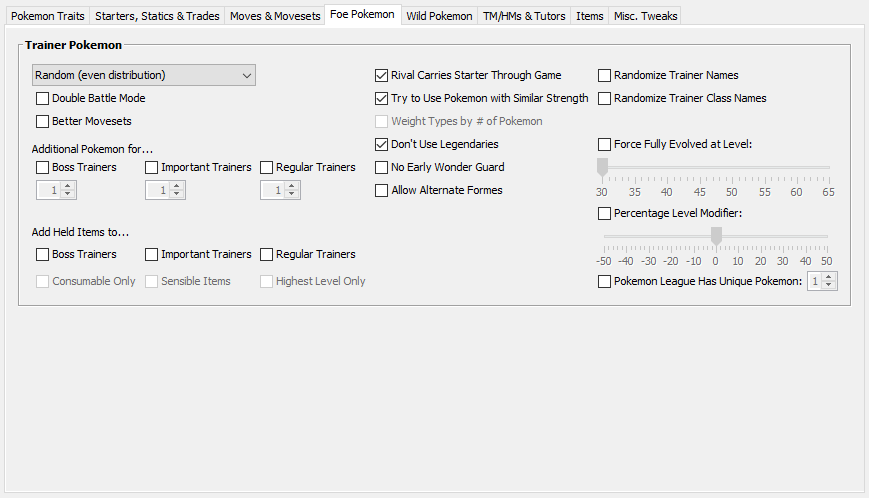Switch to the Wild Pokemon tab
The width and height of the screenshot is (869, 498).
point(439,16)
